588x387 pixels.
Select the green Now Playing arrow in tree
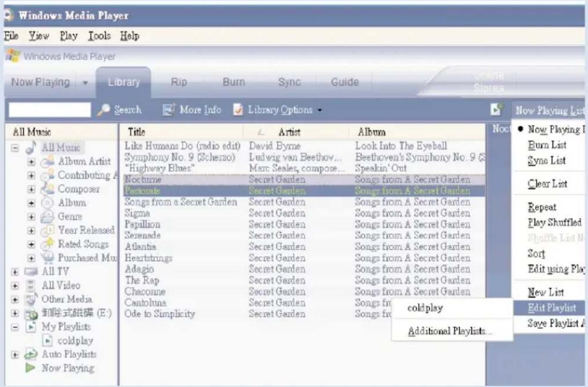[31, 368]
